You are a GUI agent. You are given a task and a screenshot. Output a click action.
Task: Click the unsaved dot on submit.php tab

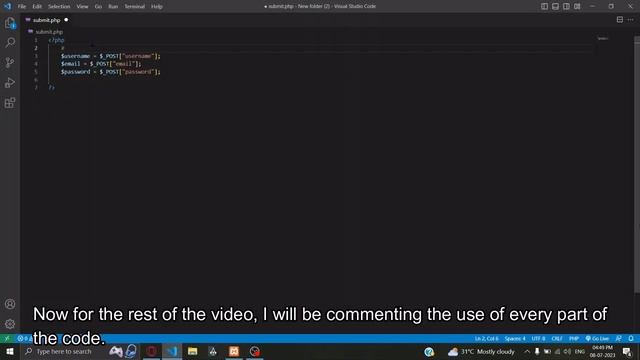66,20
